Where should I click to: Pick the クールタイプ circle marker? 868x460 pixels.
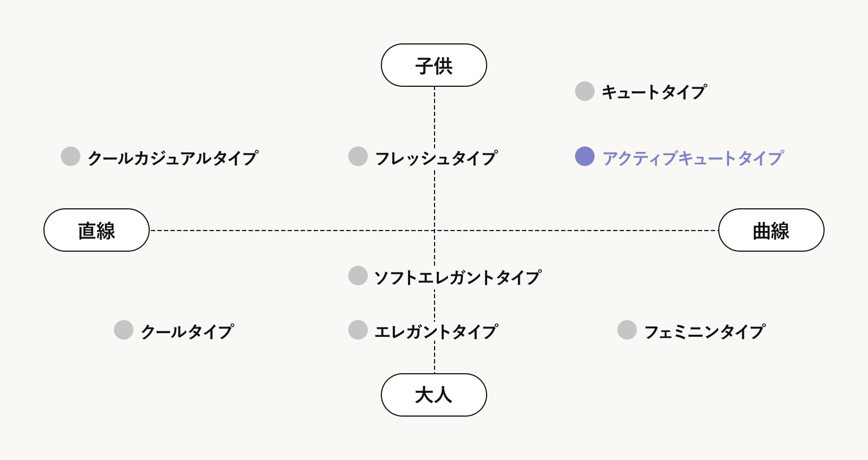pyautogui.click(x=124, y=330)
